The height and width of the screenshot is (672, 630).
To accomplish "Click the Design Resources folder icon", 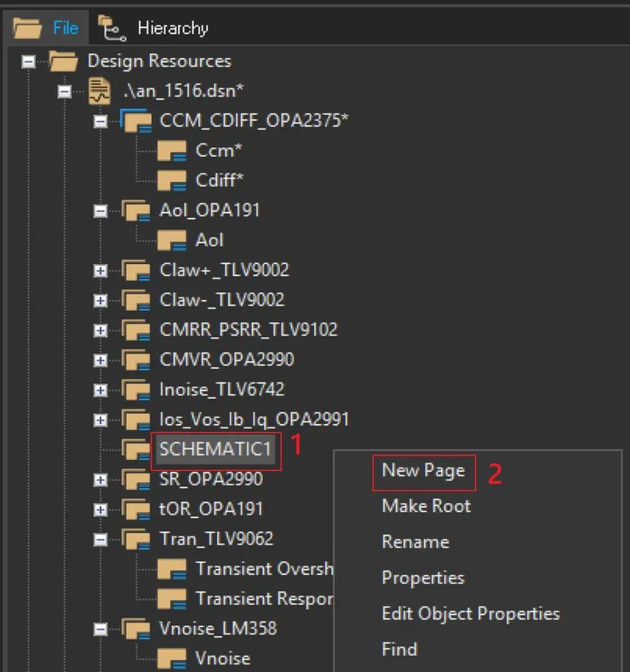I will 63,61.
